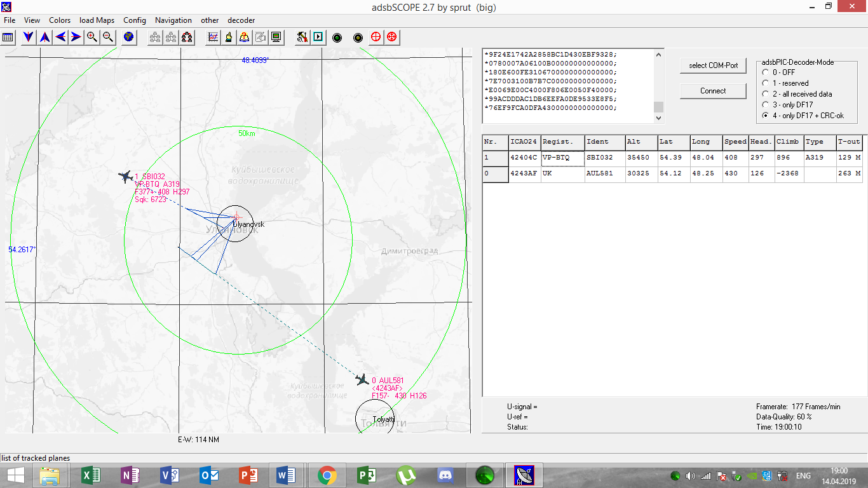Click the play button toolbar icon
Image resolution: width=868 pixels, height=488 pixels.
(318, 37)
